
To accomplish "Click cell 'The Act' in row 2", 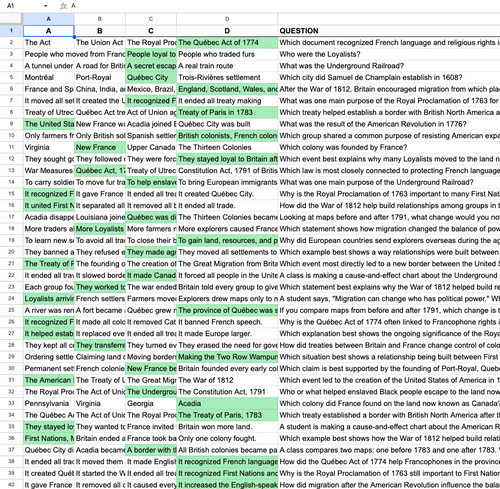I will 48,42.
